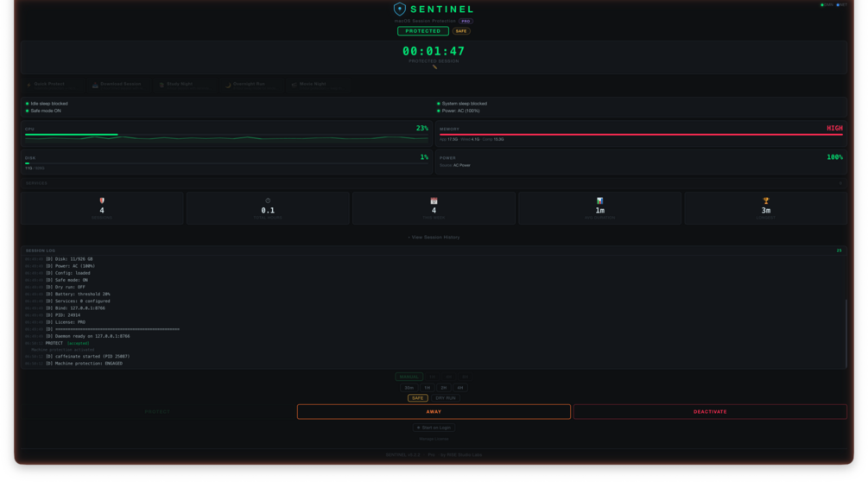Toggle the SAFE mode button near AWAY
Image resolution: width=868 pixels, height=482 pixels.
(x=417, y=398)
